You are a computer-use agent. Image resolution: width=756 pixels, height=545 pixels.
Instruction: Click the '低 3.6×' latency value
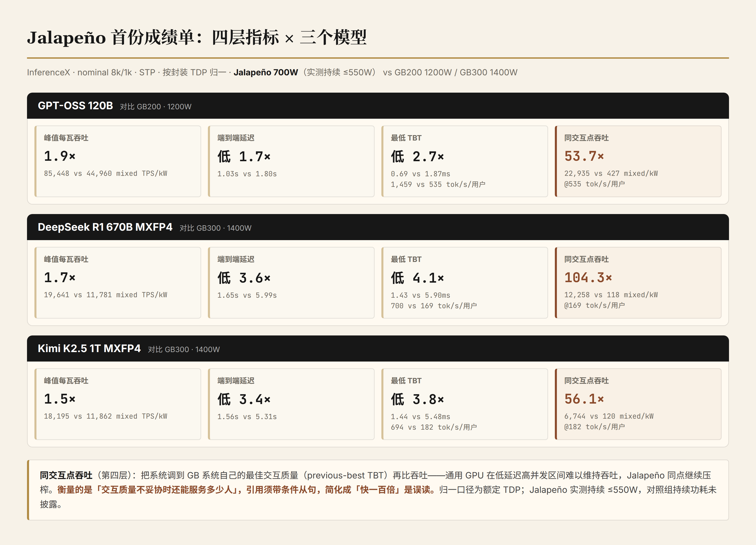point(244,278)
